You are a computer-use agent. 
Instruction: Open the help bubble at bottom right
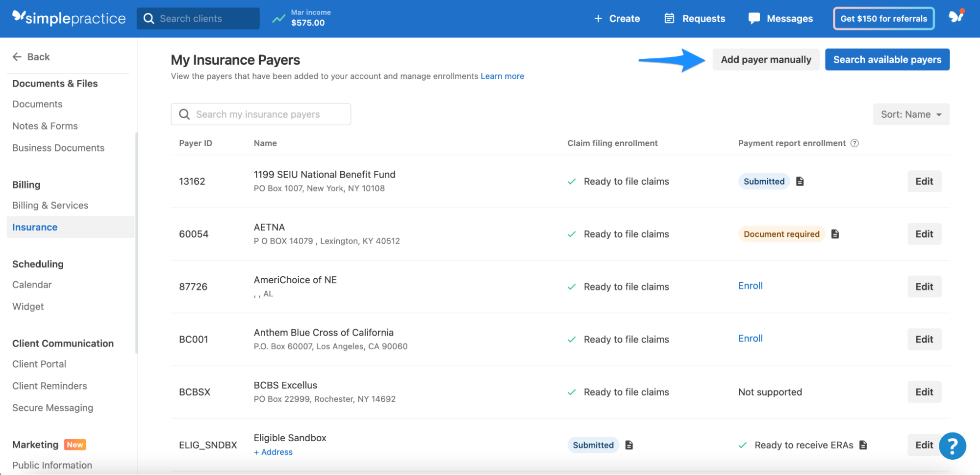click(953, 446)
